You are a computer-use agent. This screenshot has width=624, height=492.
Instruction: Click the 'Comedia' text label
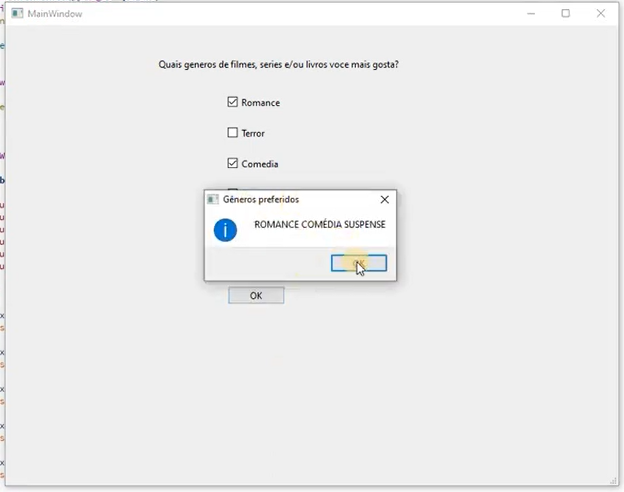click(x=259, y=164)
